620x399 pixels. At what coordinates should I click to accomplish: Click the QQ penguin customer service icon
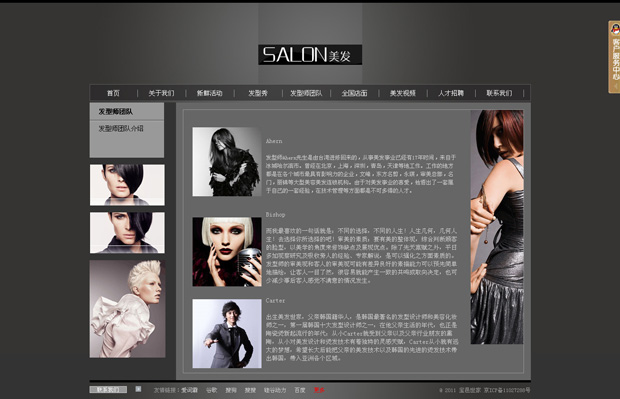tap(615, 29)
